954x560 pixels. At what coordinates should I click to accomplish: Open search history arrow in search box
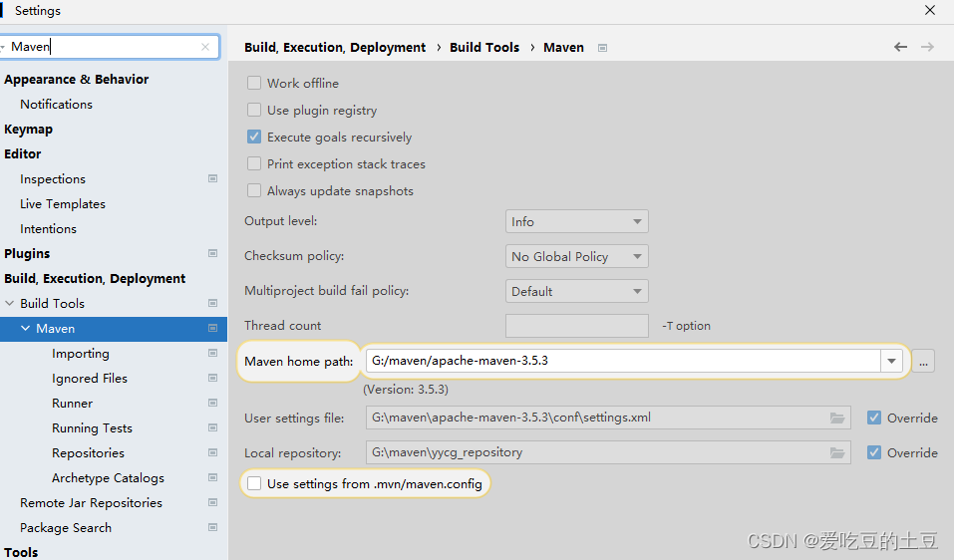click(3, 47)
